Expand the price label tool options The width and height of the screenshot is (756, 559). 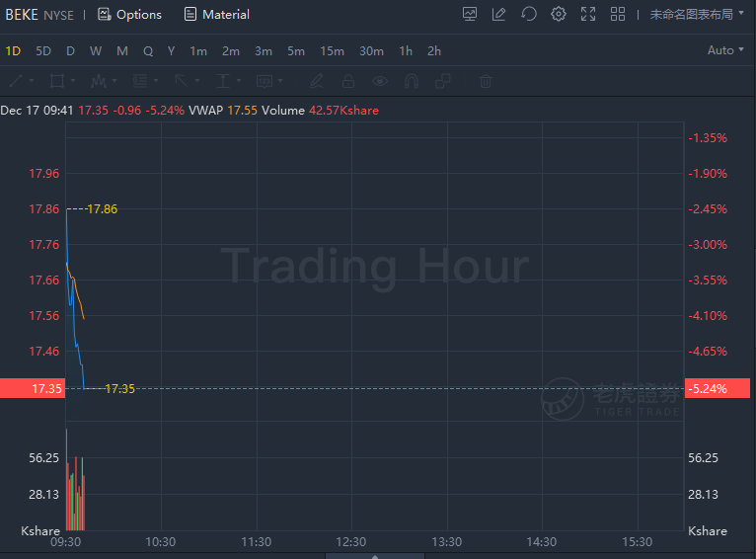click(x=280, y=81)
